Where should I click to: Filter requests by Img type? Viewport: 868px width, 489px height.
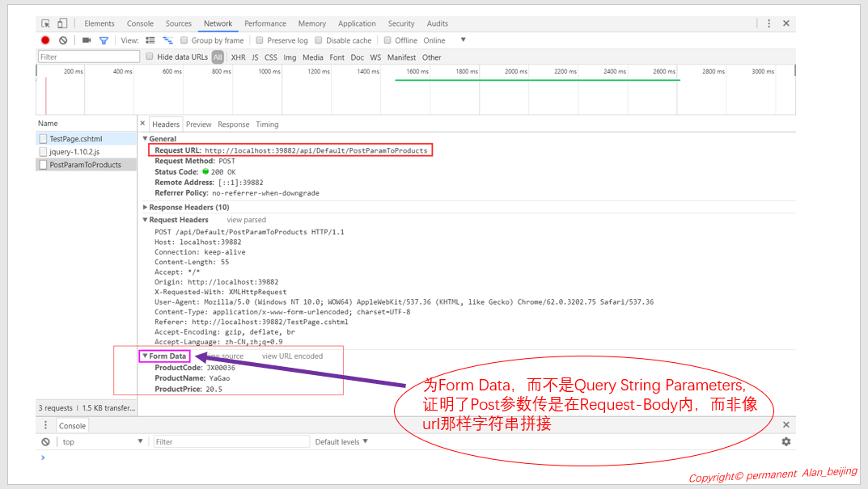click(x=290, y=57)
